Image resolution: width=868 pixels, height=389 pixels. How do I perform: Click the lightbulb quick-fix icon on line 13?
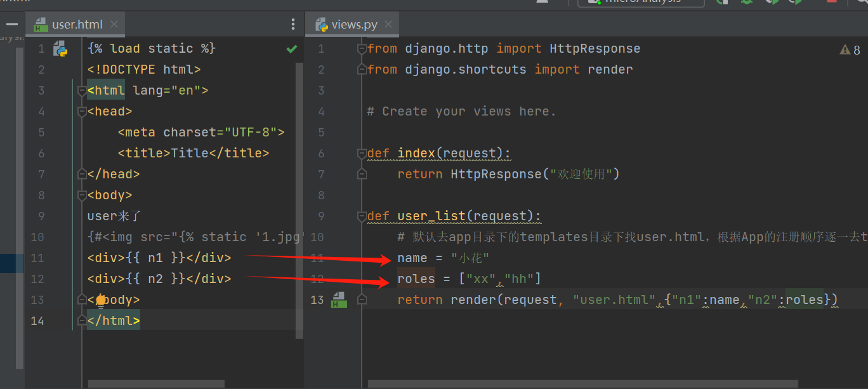[100, 300]
